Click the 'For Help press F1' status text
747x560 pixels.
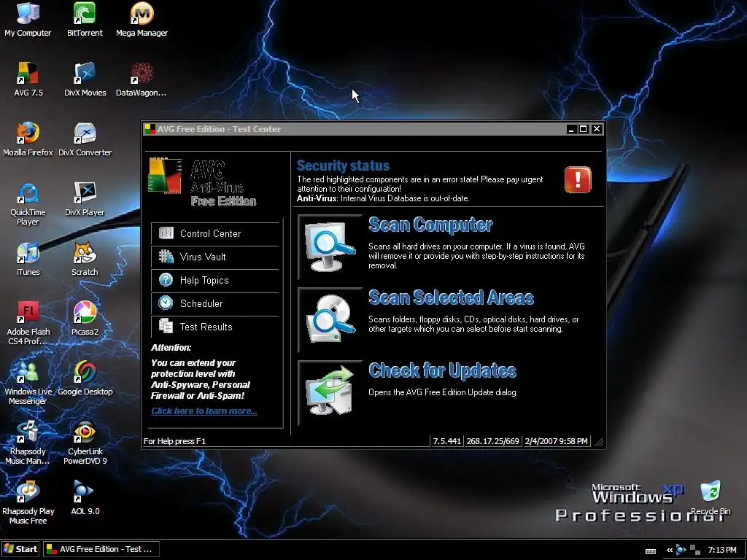[174, 441]
